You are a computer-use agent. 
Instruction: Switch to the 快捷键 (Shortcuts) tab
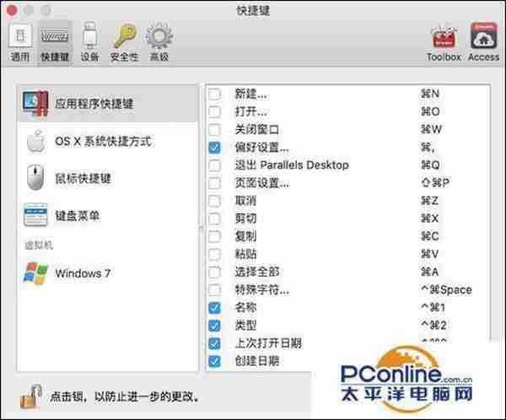(x=56, y=42)
